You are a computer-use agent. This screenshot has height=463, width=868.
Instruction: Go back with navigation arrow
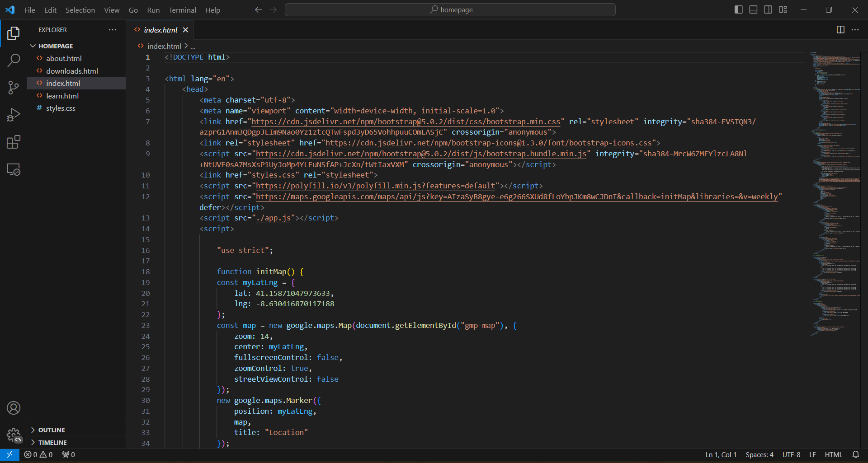pyautogui.click(x=258, y=10)
